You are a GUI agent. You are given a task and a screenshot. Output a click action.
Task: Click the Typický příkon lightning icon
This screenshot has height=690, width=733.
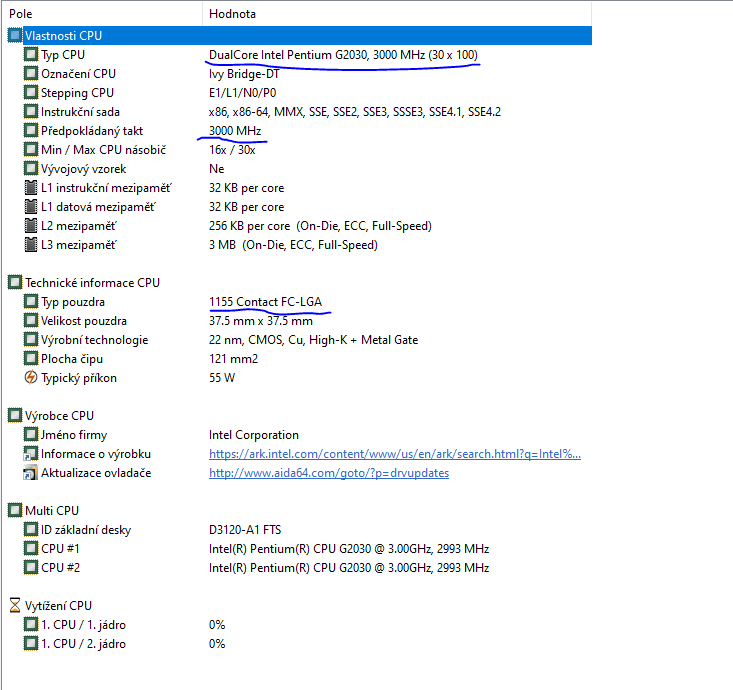31,378
